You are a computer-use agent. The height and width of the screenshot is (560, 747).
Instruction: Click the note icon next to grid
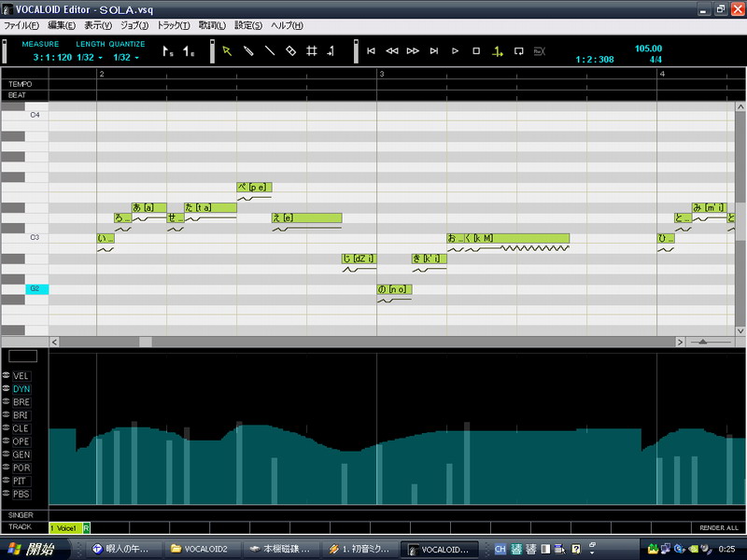331,51
